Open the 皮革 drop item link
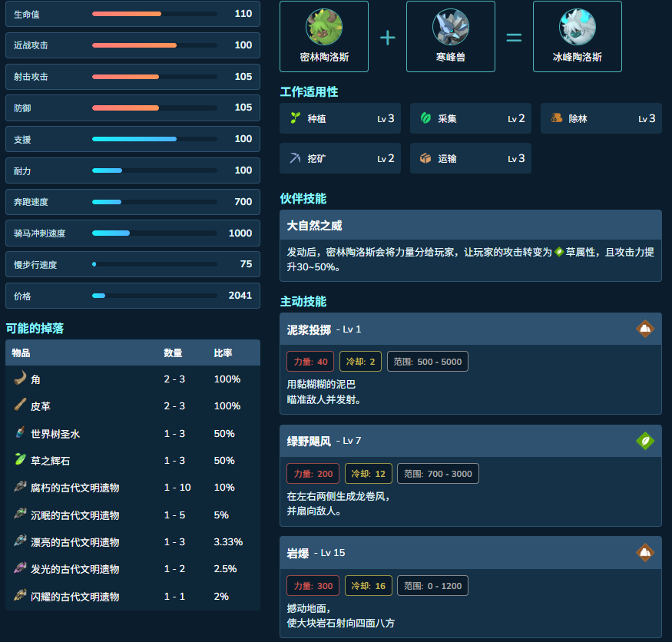The width and height of the screenshot is (672, 642). click(x=41, y=406)
